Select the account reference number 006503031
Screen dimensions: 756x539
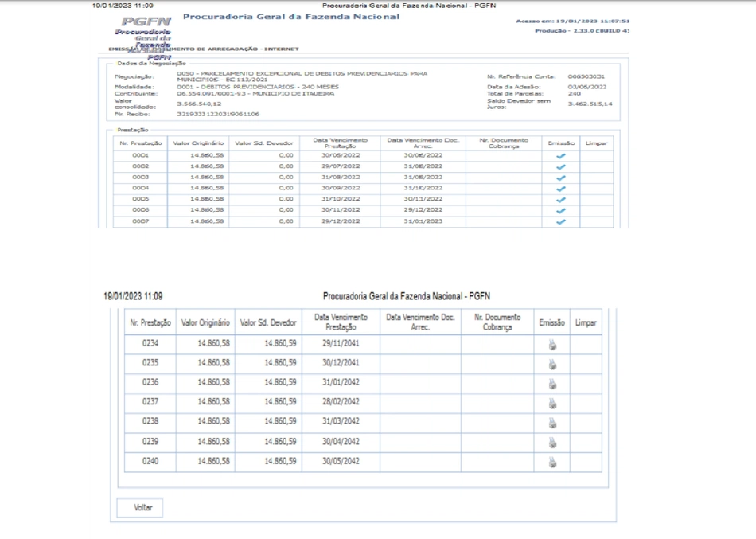point(586,76)
